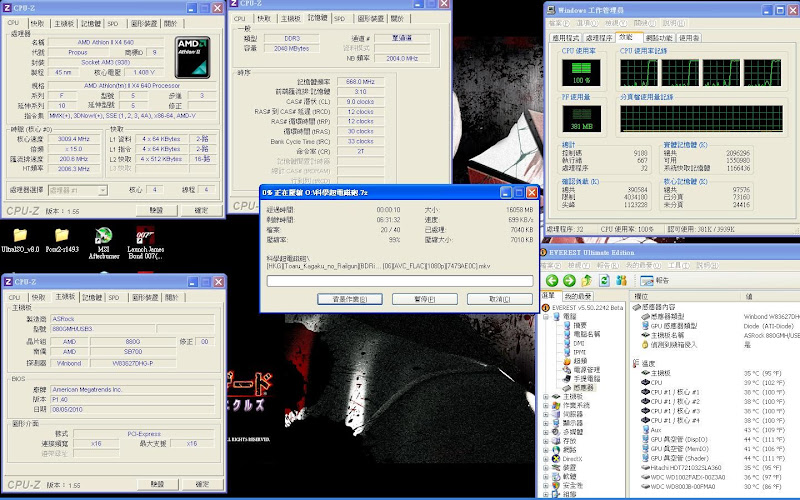Open 圖形裝置 tab in top-middle CPU-Z window

[x=370, y=18]
